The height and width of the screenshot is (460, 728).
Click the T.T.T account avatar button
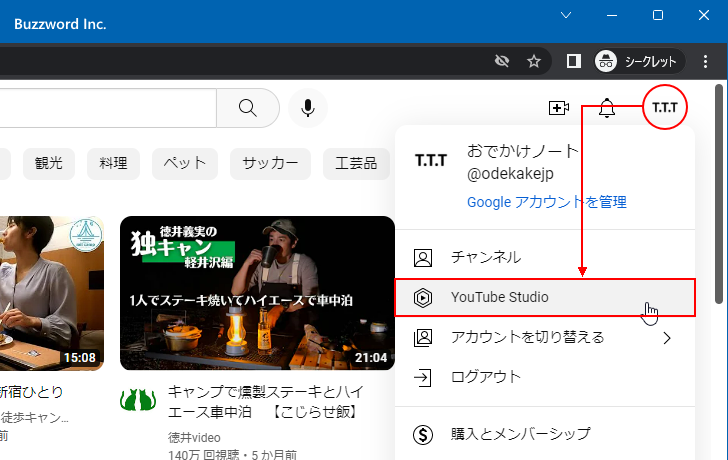(665, 107)
